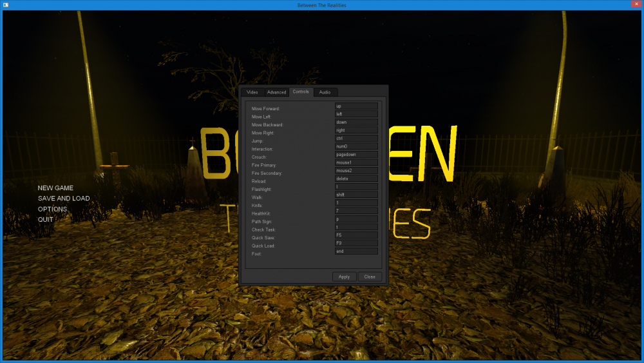This screenshot has height=363, width=644.
Task: Click Quick Save field 'F5'
Action: coord(356,235)
